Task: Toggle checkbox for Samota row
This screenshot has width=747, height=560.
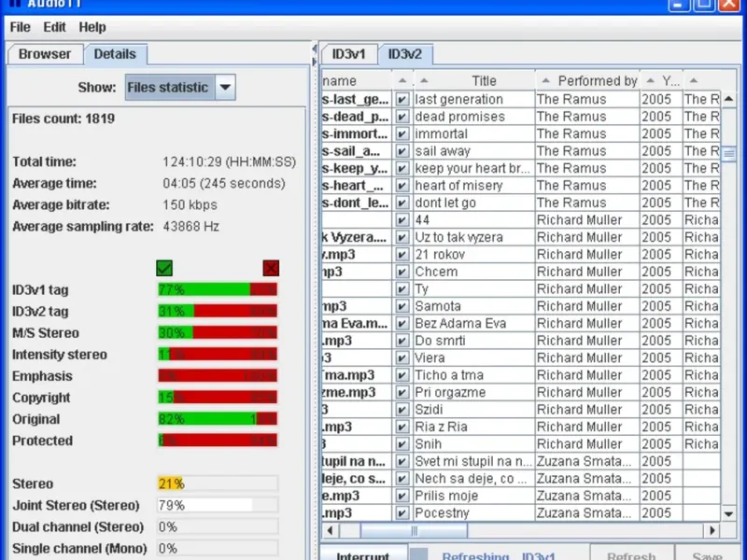Action: (x=402, y=306)
